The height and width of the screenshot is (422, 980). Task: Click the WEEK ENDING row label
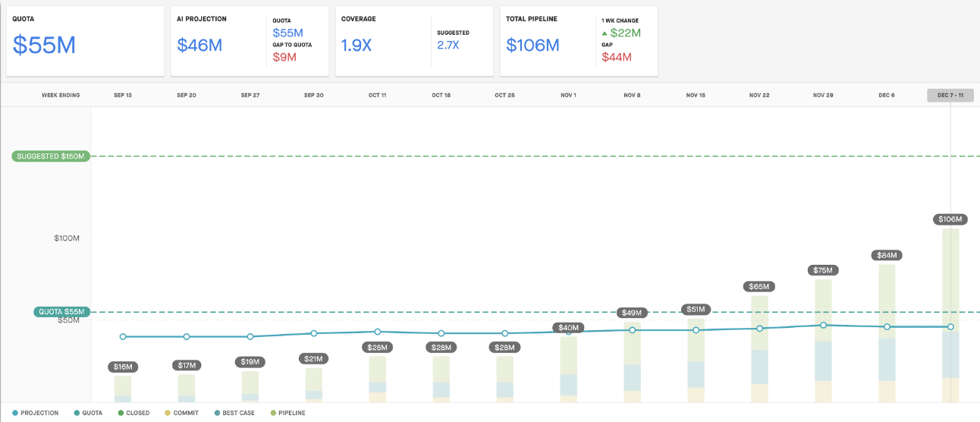click(61, 96)
